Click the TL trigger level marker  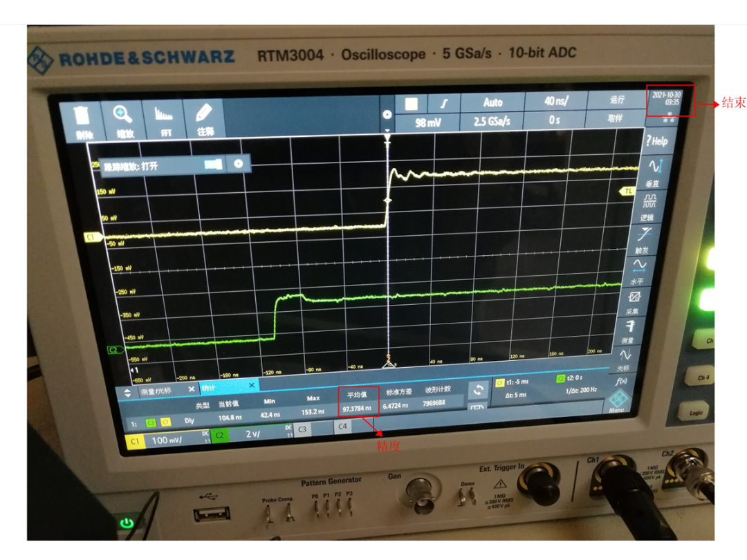[628, 191]
